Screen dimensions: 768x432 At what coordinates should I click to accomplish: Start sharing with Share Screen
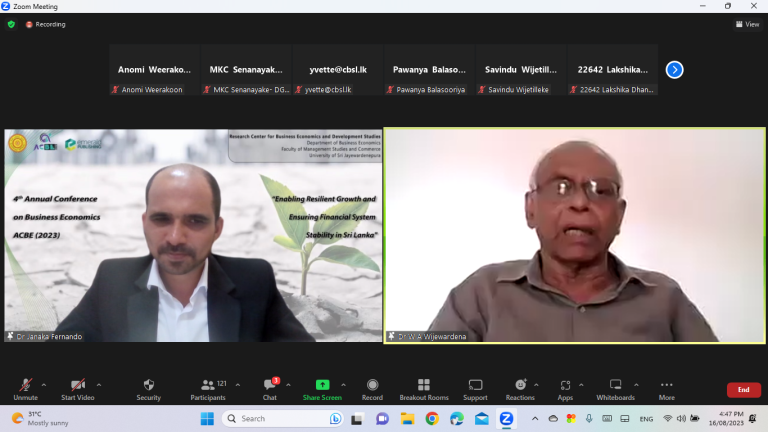[x=322, y=385]
